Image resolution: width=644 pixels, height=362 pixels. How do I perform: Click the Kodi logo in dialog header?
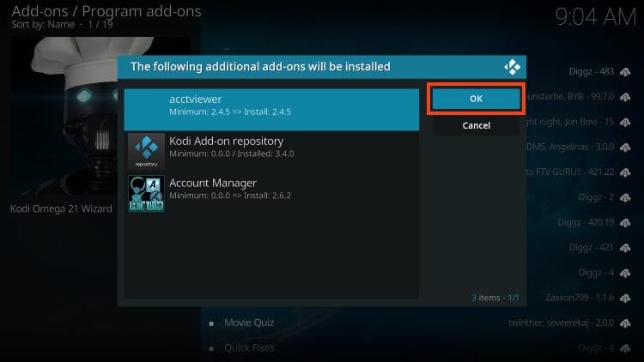[x=512, y=67]
